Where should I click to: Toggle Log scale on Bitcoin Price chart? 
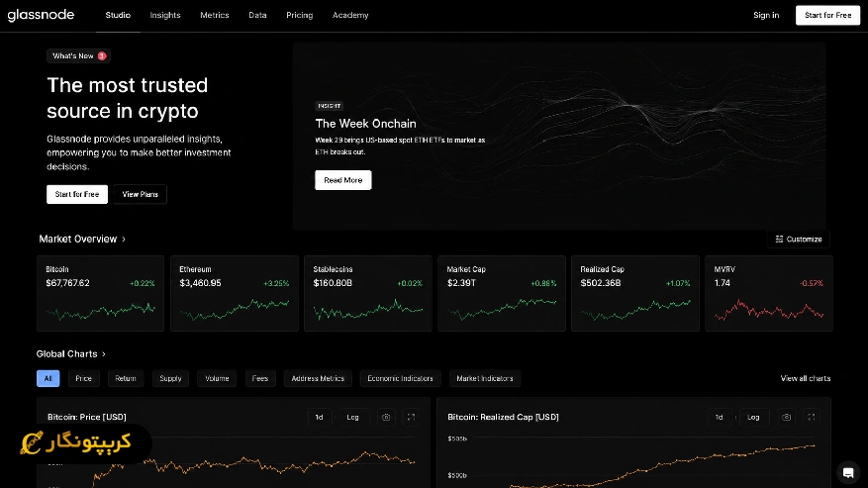point(352,417)
